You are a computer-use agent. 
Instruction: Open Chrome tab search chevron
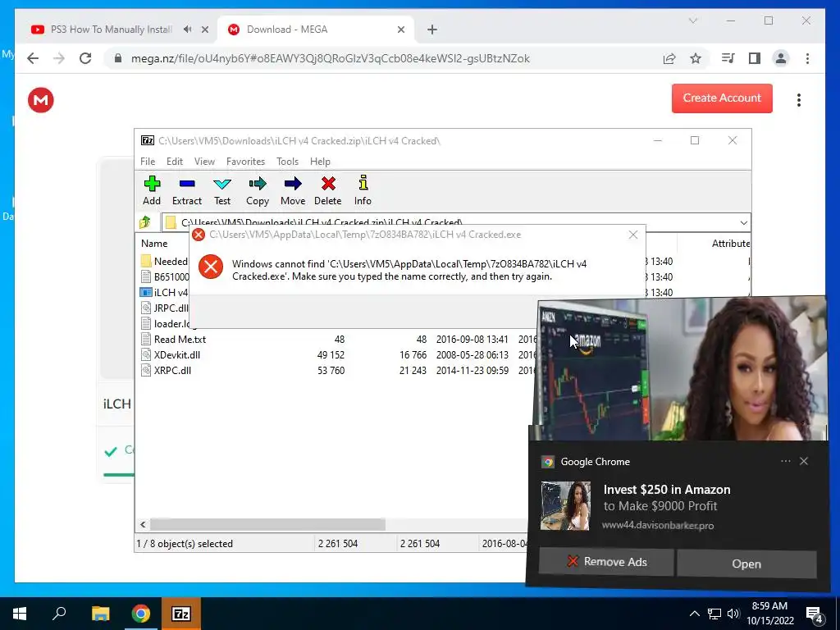692,21
